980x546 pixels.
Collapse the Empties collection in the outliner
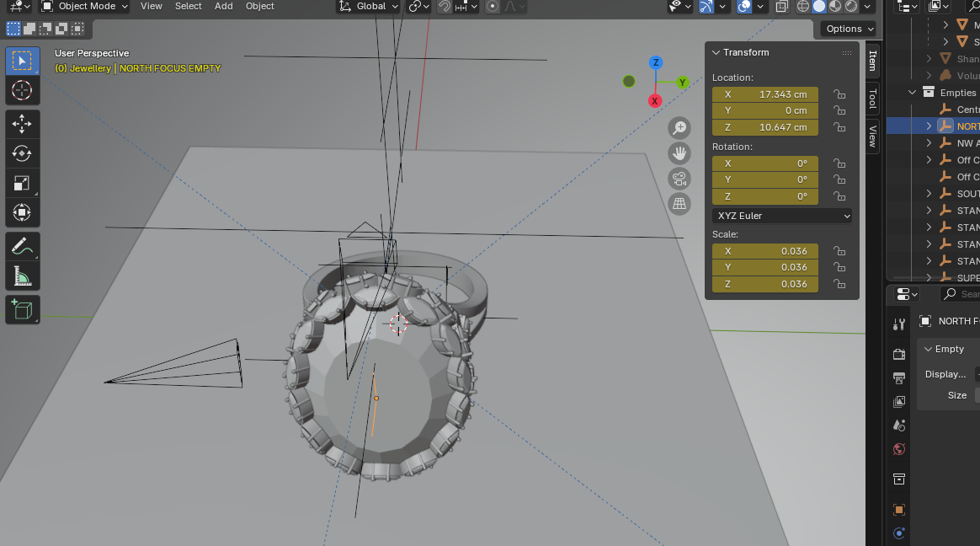pos(912,93)
